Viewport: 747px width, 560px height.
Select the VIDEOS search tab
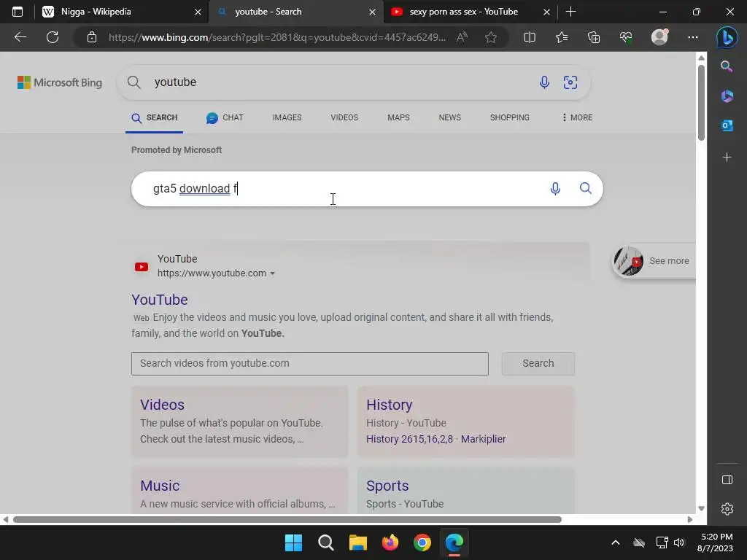pos(344,117)
